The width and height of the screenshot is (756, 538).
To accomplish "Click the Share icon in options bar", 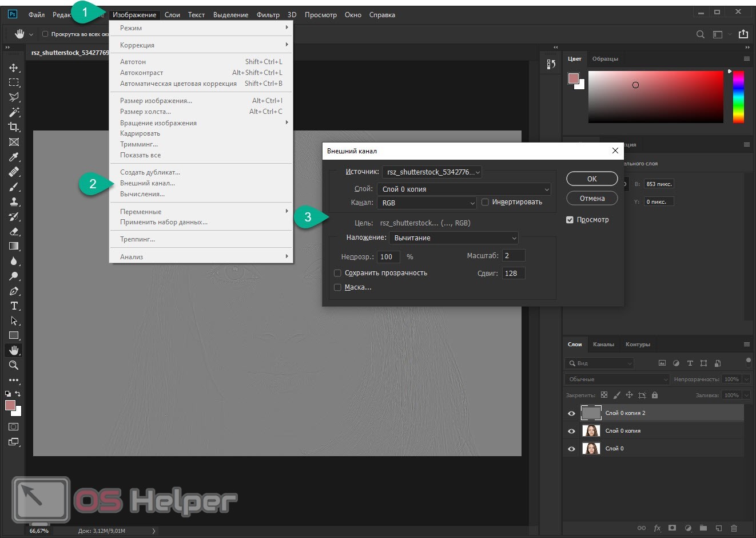I will click(x=743, y=34).
